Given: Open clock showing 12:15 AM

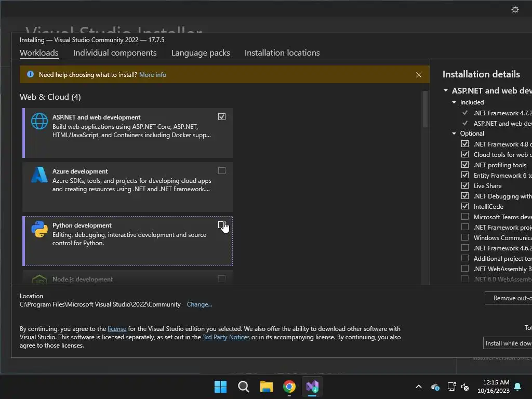Looking at the screenshot, I should coord(494,387).
